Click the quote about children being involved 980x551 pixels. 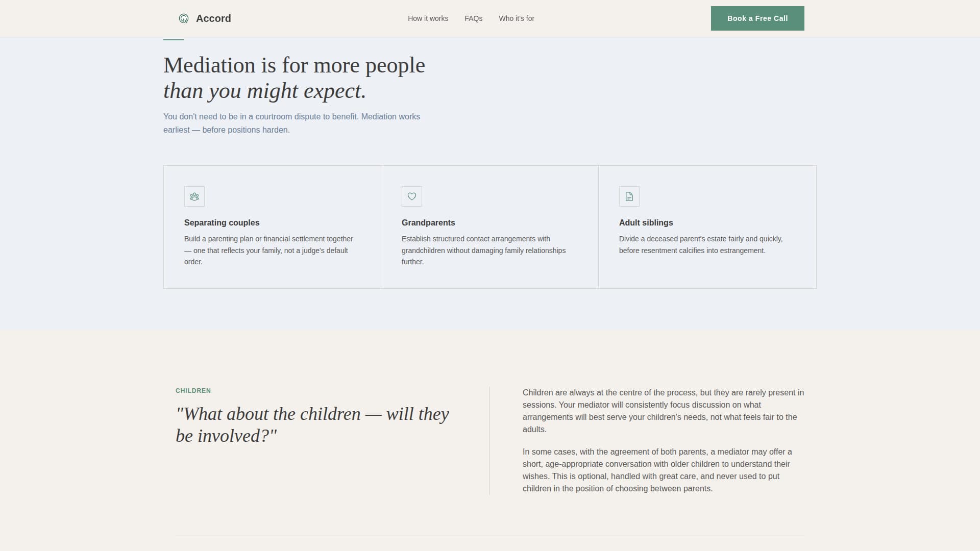(312, 424)
